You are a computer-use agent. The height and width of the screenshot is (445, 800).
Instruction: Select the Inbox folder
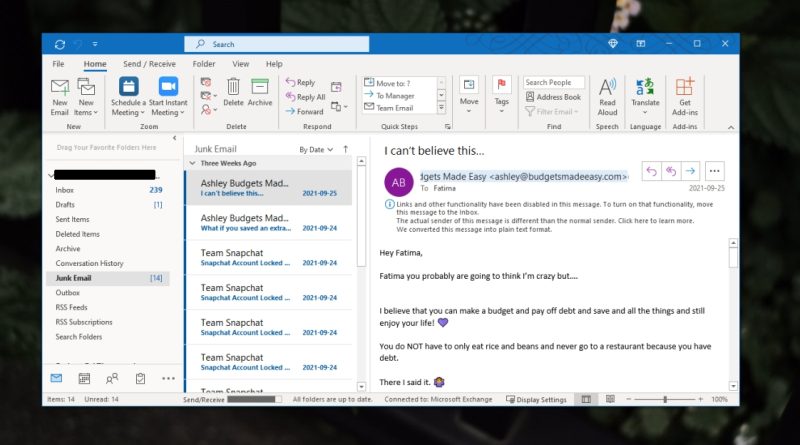(108, 190)
